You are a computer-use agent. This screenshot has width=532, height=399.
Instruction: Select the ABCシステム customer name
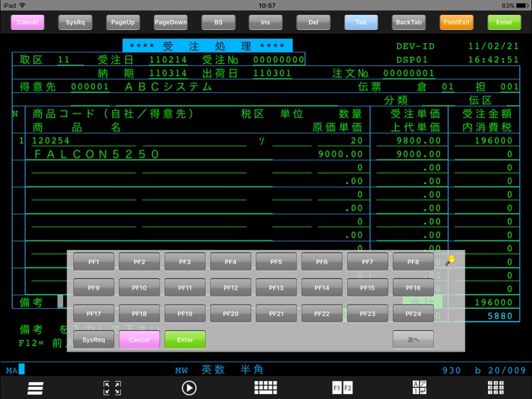point(169,87)
